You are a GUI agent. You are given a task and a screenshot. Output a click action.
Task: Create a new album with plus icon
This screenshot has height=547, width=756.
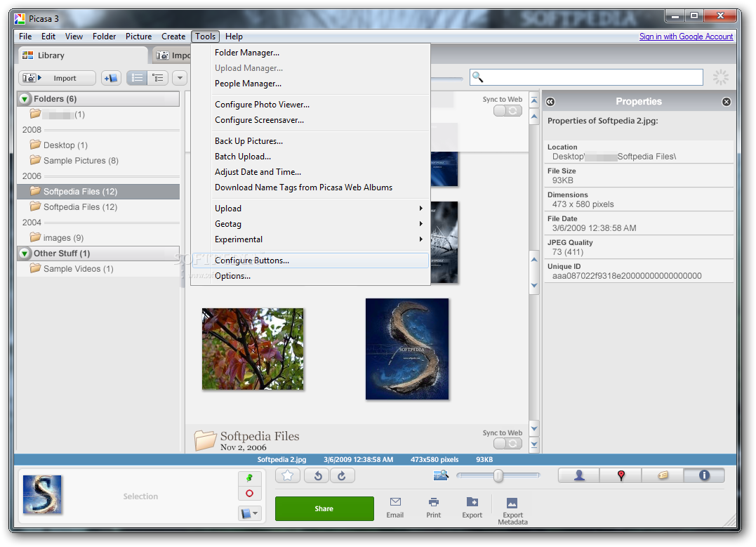click(x=111, y=78)
